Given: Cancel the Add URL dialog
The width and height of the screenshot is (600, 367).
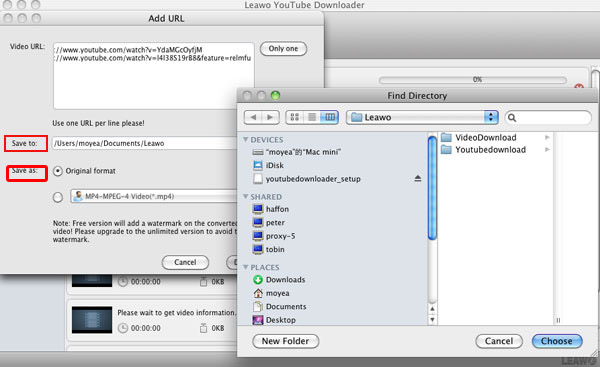Looking at the screenshot, I should [x=185, y=262].
